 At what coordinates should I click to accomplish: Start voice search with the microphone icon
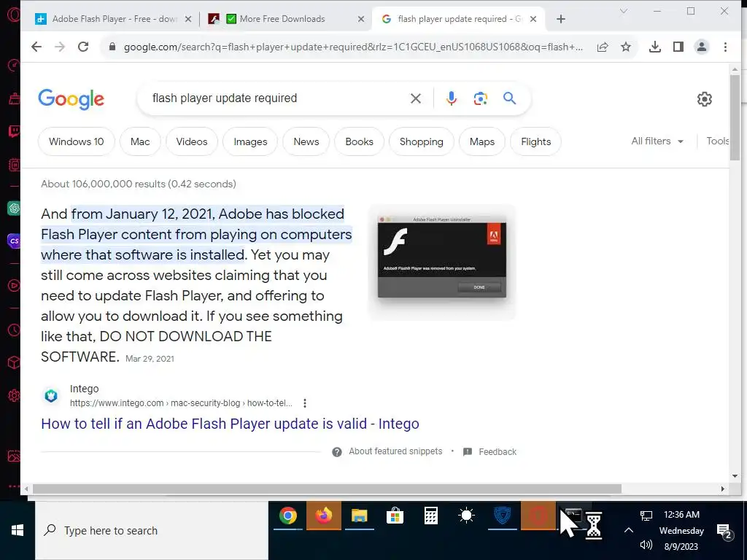pos(451,98)
